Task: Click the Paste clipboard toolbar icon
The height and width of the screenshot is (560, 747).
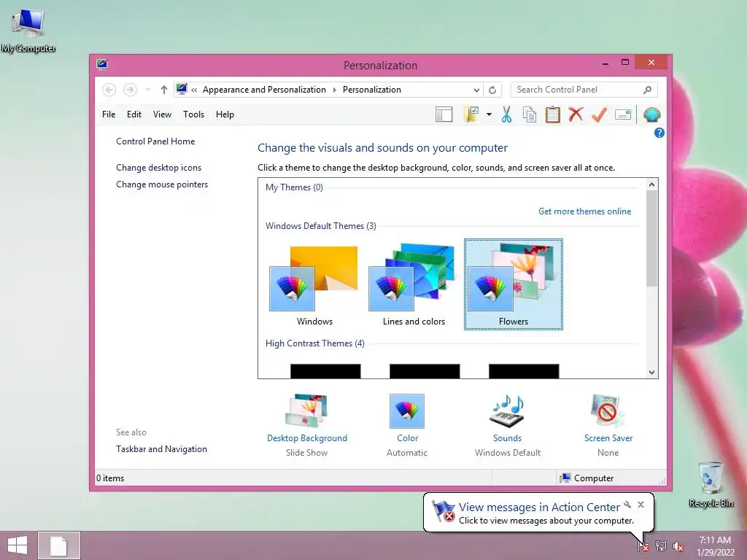Action: pos(553,114)
